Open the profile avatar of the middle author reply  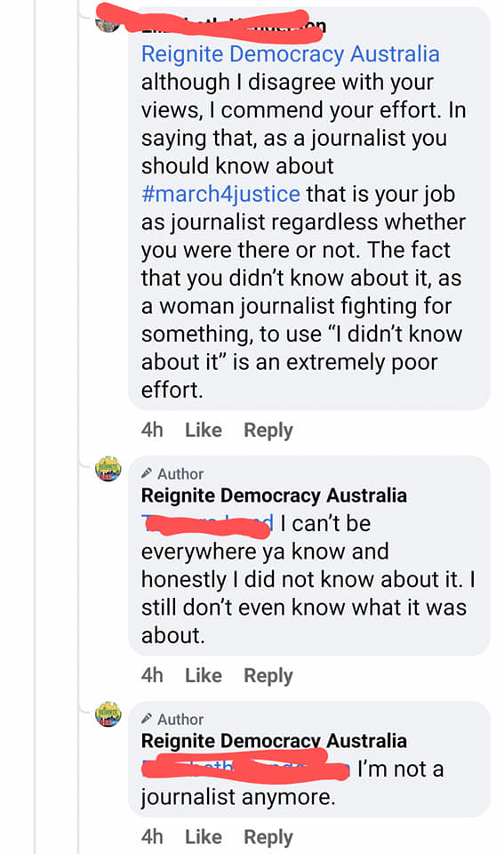point(108,469)
